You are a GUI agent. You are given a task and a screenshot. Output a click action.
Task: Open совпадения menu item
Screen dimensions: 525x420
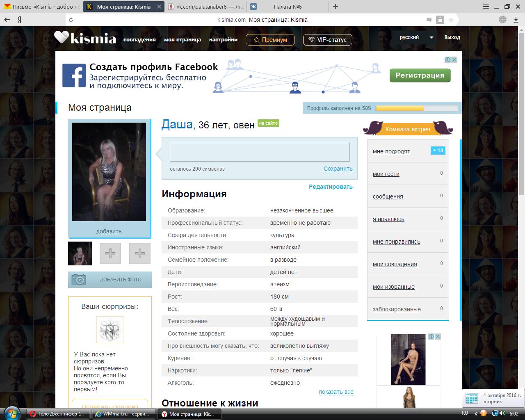139,40
